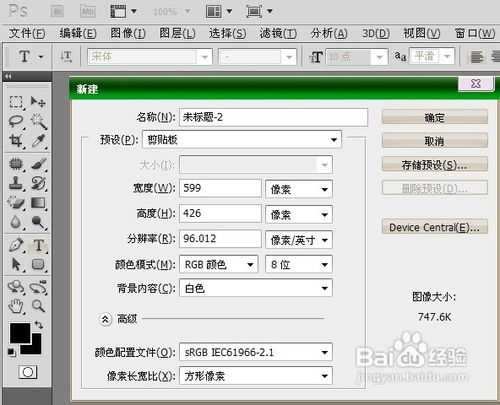Open the 背景内容 白色 dropdown
Screen dimensions: 500x405
click(256, 288)
